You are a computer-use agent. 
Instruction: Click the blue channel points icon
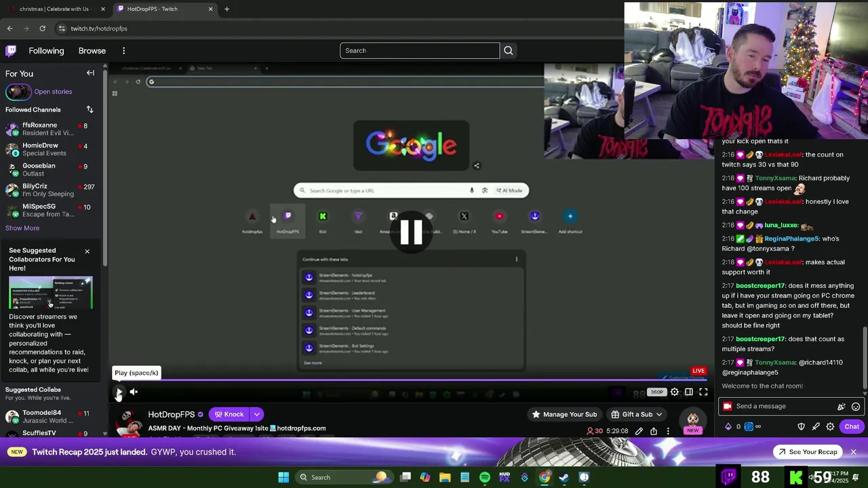(x=749, y=426)
